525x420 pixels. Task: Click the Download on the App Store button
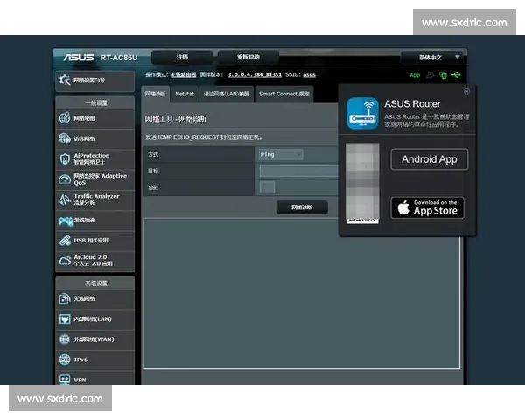427,207
